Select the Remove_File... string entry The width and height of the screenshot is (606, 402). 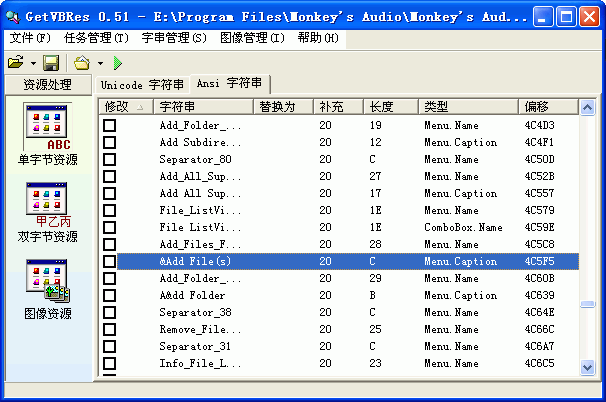click(x=200, y=329)
